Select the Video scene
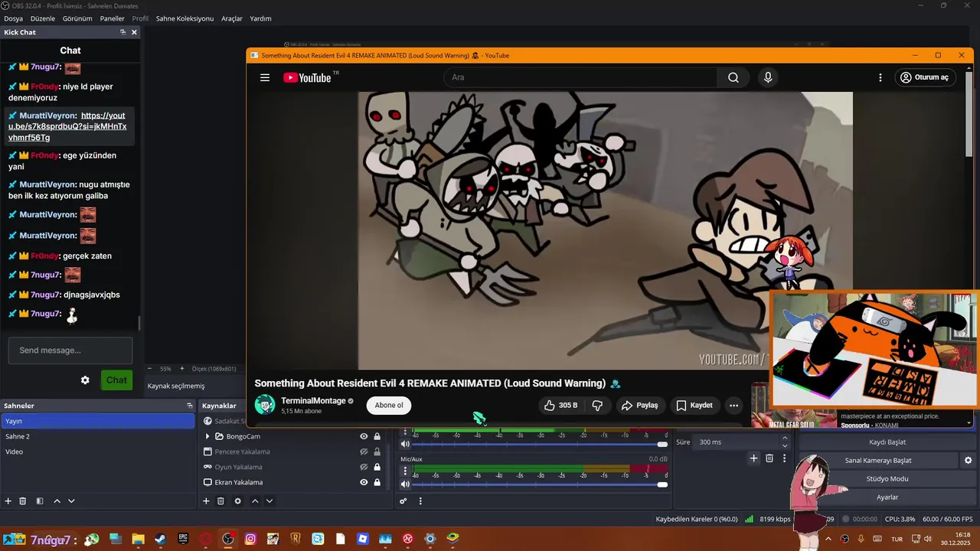Screen dimensions: 980x551 (98, 452)
